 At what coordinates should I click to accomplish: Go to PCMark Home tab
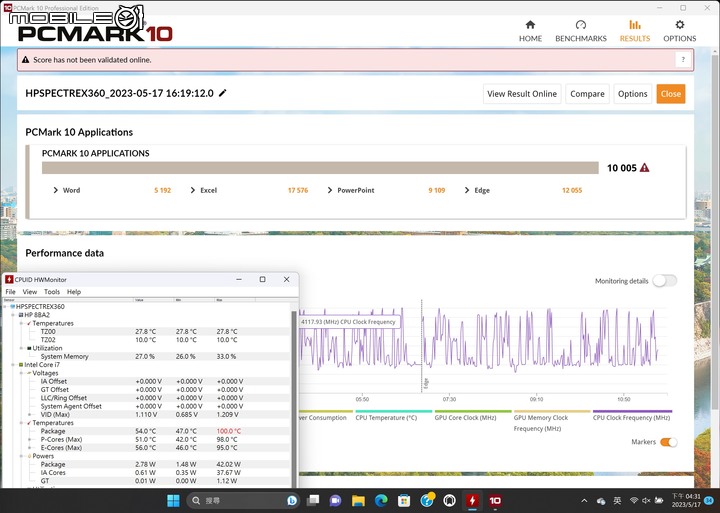click(530, 31)
